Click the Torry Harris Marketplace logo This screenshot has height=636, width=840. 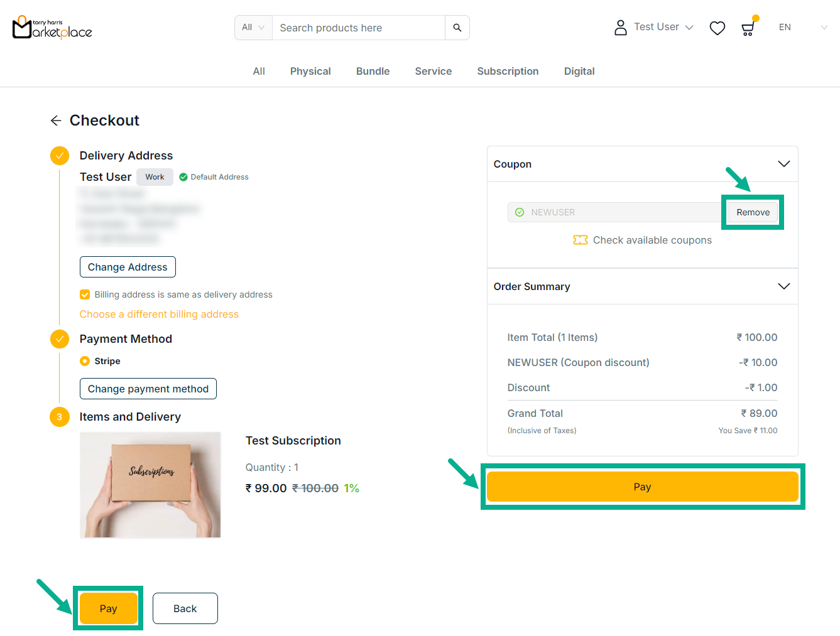[52, 28]
